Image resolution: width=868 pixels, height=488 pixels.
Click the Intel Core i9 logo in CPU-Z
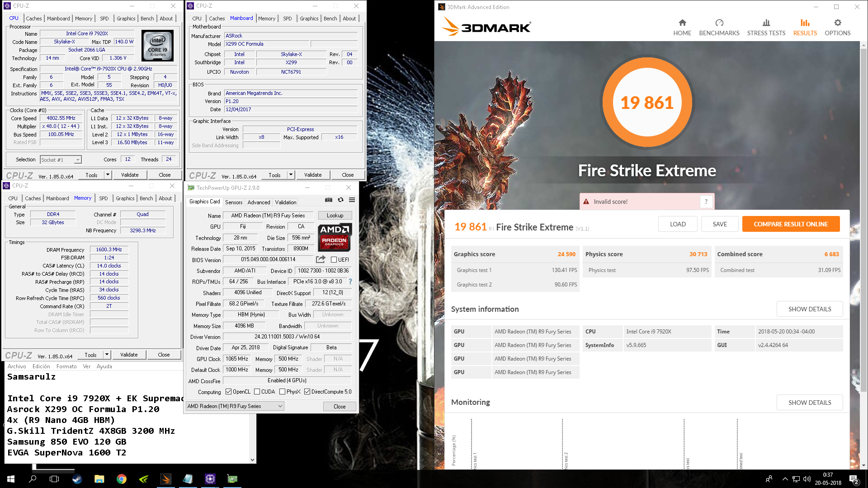[x=157, y=46]
